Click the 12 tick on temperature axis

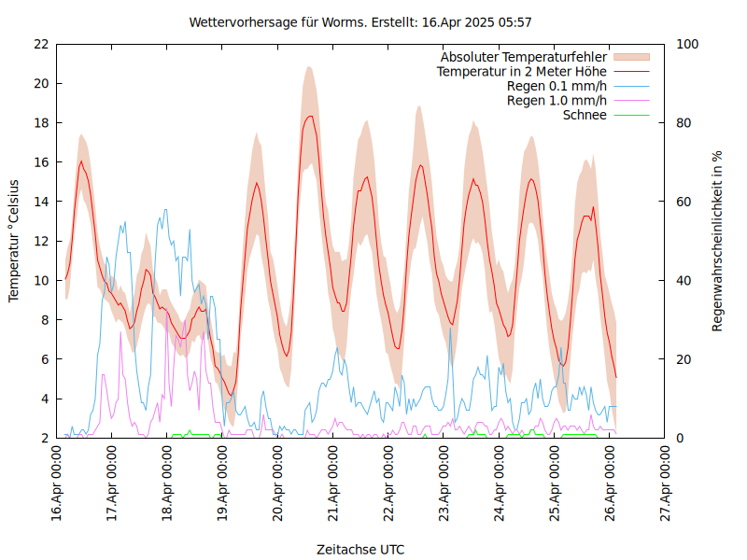(41, 241)
